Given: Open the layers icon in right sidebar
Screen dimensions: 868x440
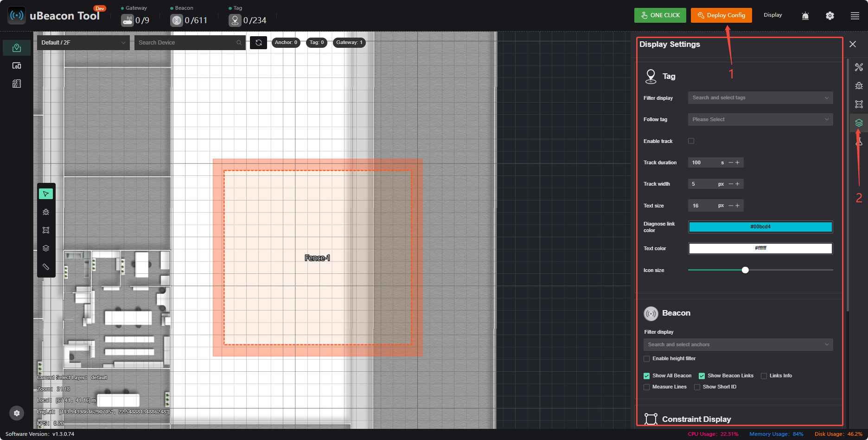Looking at the screenshot, I should (859, 123).
